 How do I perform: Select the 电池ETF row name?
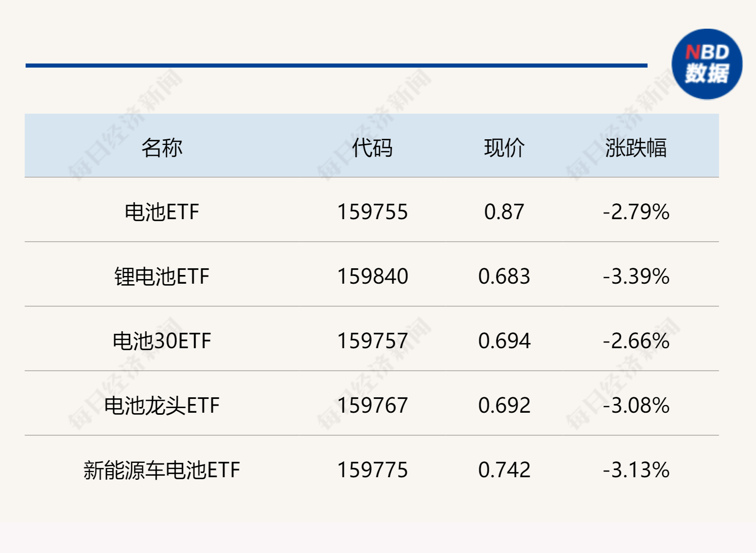[x=162, y=212]
